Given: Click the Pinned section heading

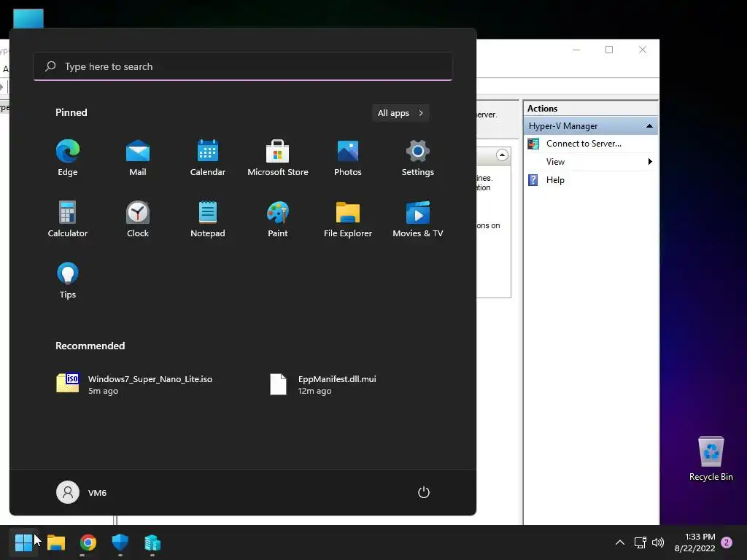Looking at the screenshot, I should pos(71,112).
